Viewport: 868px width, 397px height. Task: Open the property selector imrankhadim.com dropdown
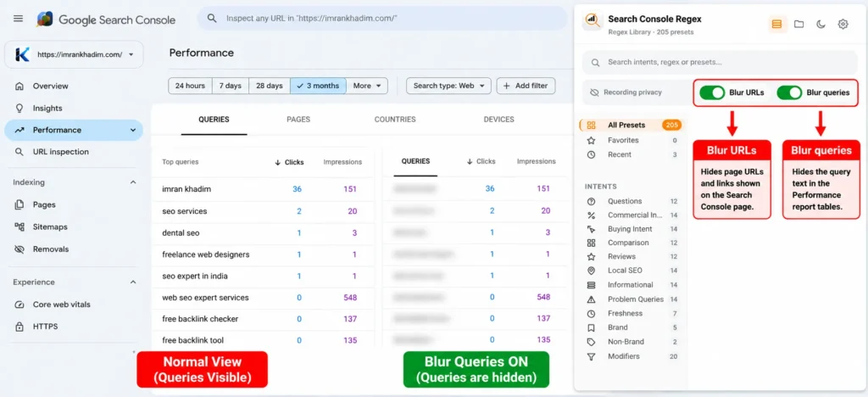tap(74, 54)
